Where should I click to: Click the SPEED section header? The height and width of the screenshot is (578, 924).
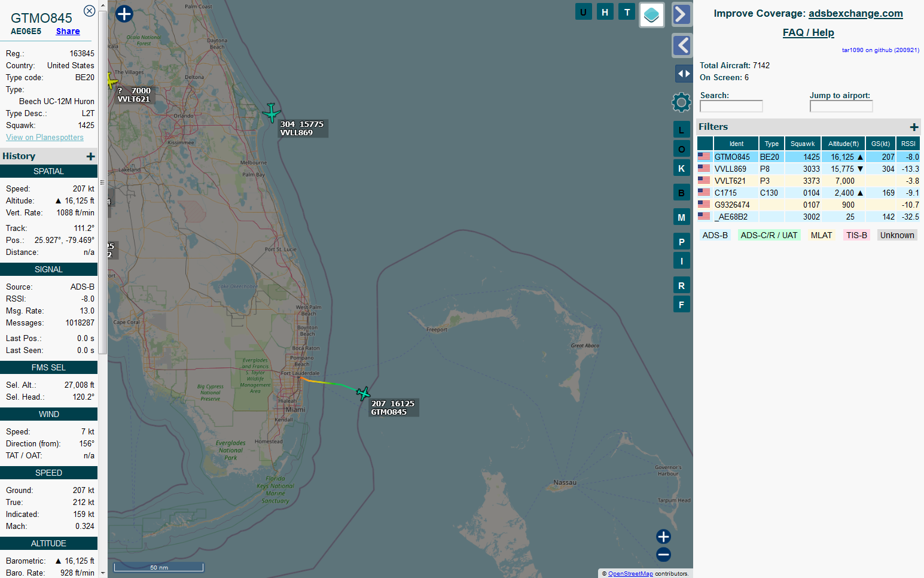[x=48, y=473]
